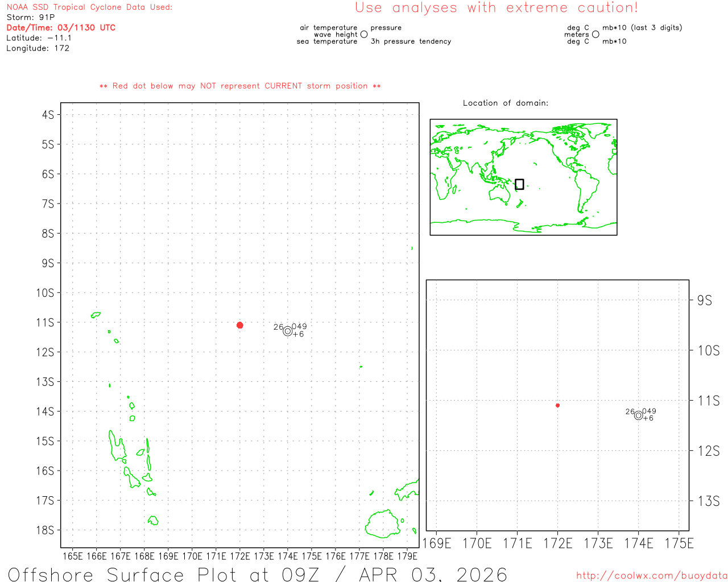This screenshot has width=728, height=582.
Task: Click the 'mb*10 (last 3 digits)' legend label
Action: 642,28
